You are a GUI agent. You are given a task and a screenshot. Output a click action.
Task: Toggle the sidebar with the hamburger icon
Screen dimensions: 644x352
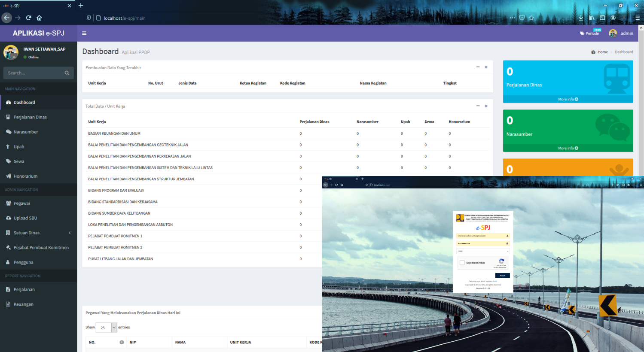84,33
